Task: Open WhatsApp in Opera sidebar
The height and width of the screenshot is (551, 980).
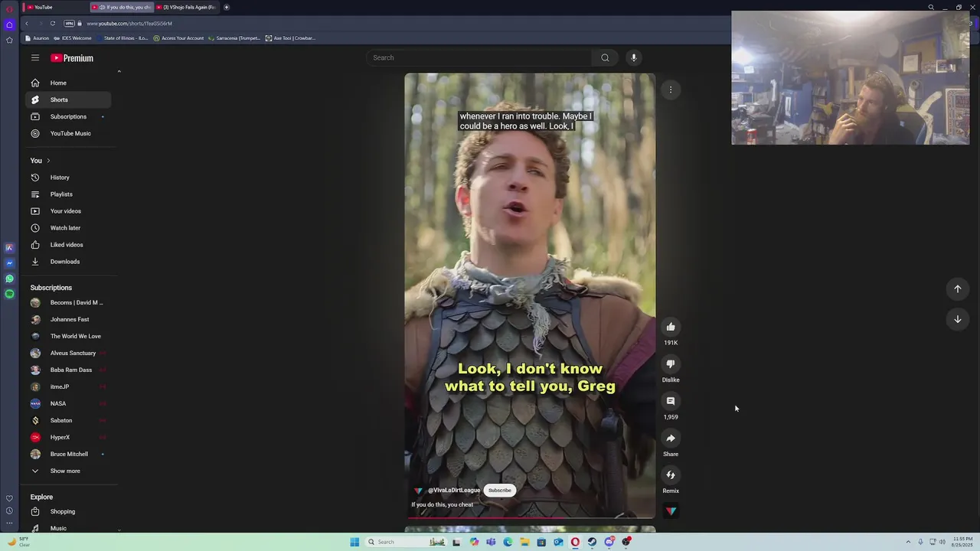Action: tap(9, 279)
